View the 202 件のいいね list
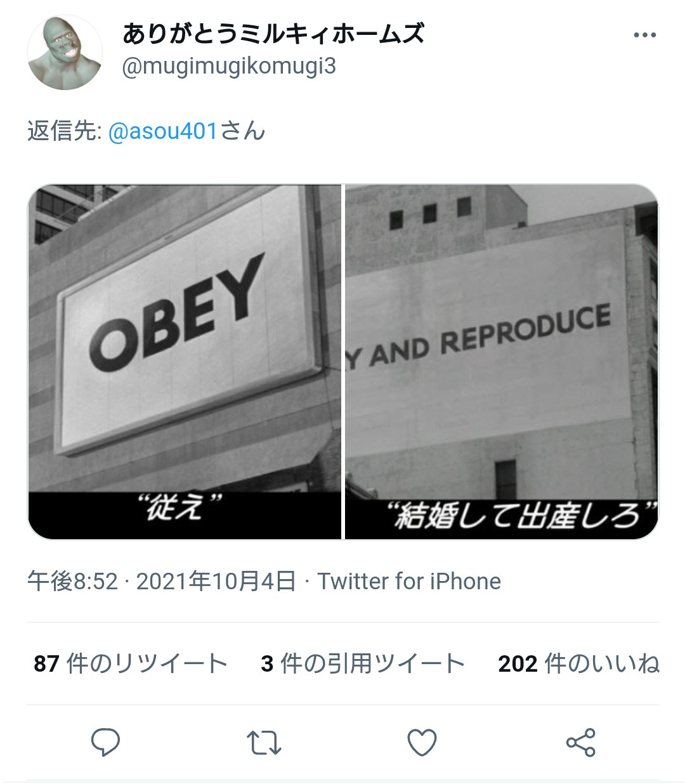The image size is (685, 784). (x=578, y=663)
